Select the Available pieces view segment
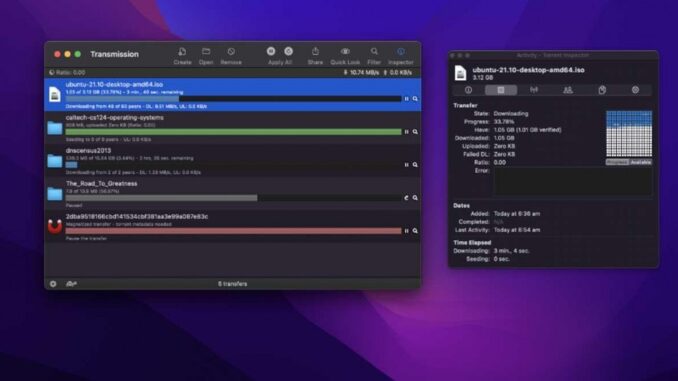The height and width of the screenshot is (381, 678). click(640, 162)
